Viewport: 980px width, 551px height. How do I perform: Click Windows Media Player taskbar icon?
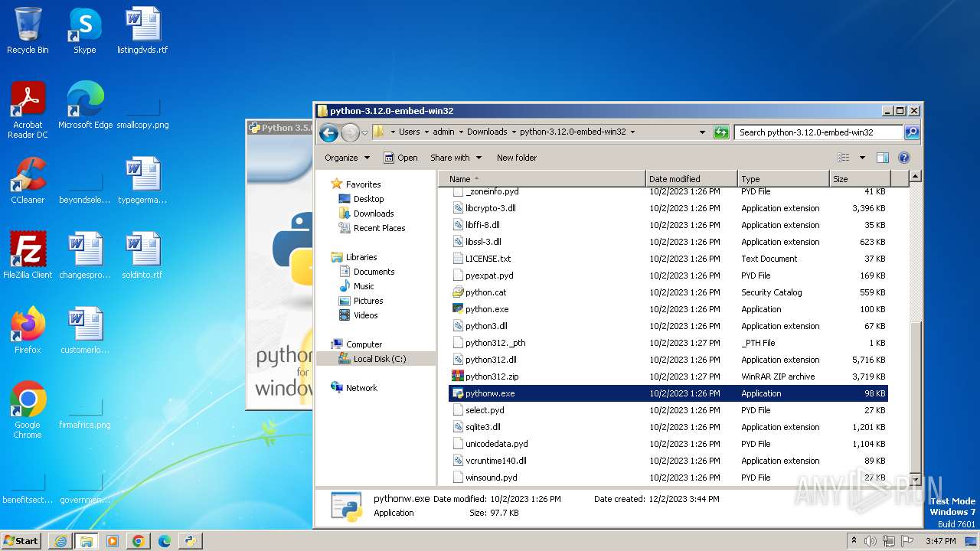click(x=112, y=541)
